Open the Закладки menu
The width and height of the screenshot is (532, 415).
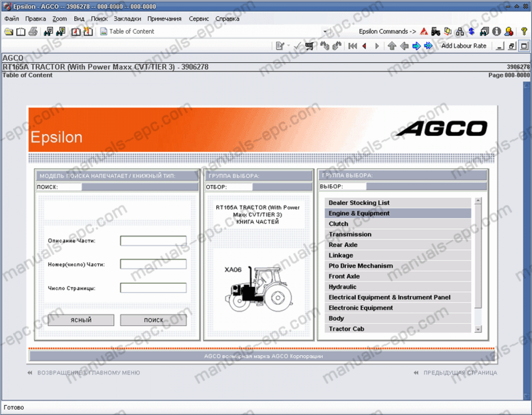click(x=127, y=18)
